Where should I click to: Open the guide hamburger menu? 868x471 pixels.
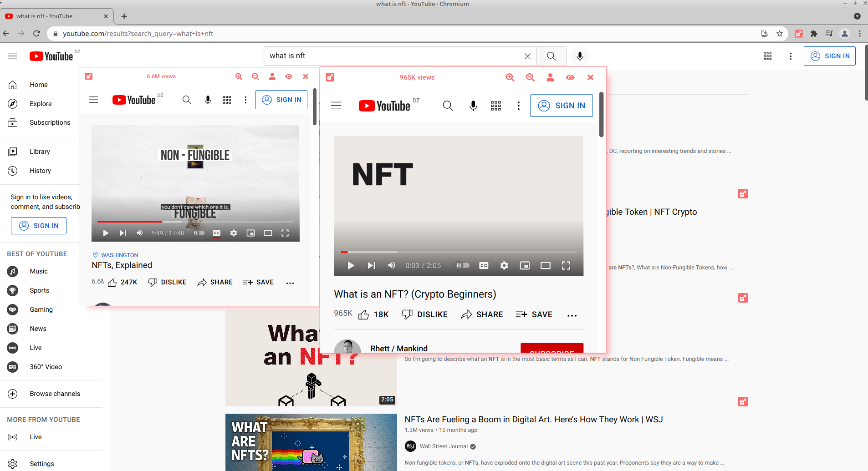(x=12, y=56)
